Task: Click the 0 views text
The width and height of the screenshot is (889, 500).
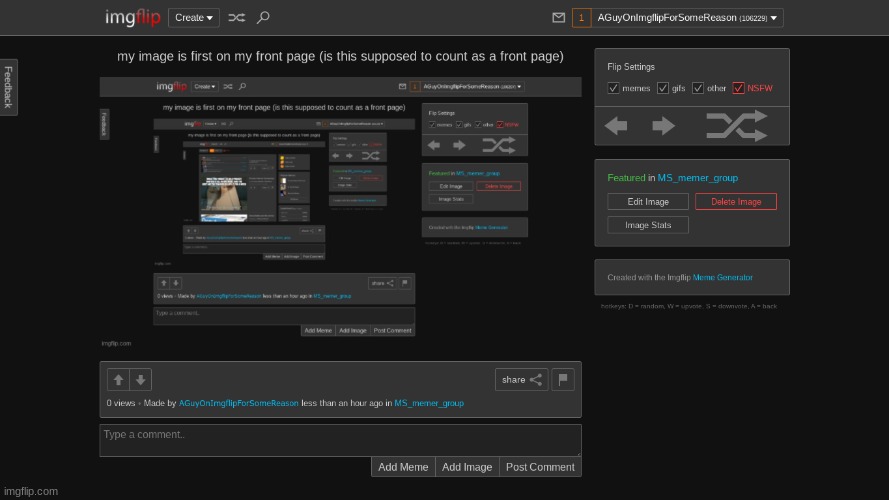Action: (121, 403)
